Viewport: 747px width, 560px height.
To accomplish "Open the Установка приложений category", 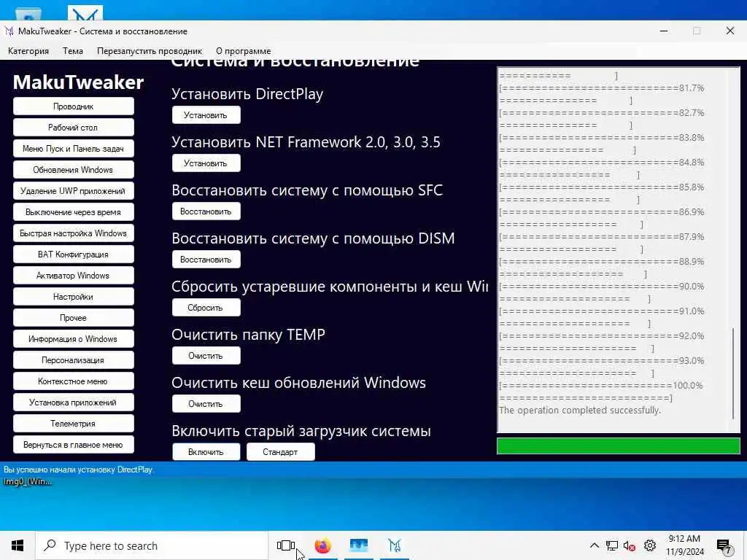I will pos(74,402).
